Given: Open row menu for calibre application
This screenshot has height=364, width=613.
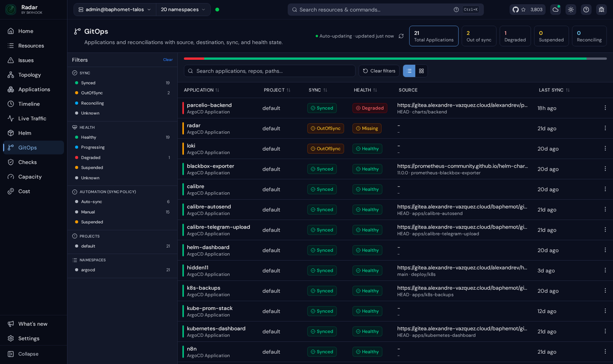Looking at the screenshot, I should click(605, 189).
